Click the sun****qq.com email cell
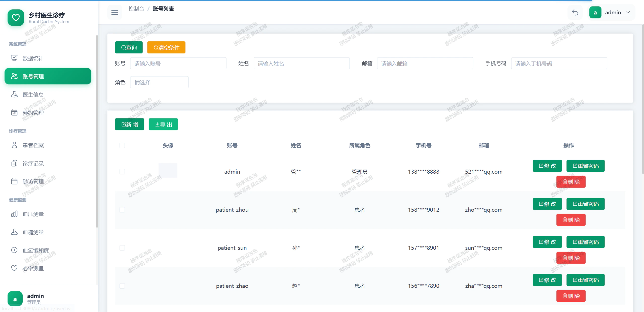This screenshot has height=312, width=644. point(484,248)
